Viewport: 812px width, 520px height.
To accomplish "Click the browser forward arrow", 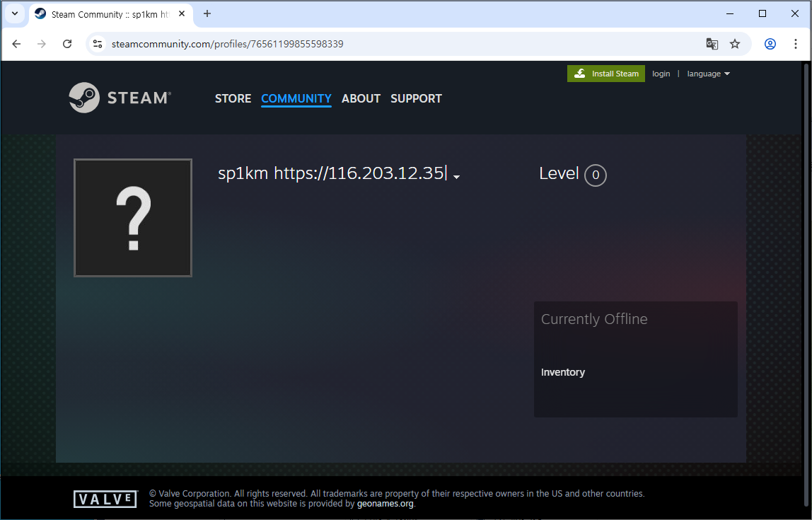I will (x=42, y=44).
